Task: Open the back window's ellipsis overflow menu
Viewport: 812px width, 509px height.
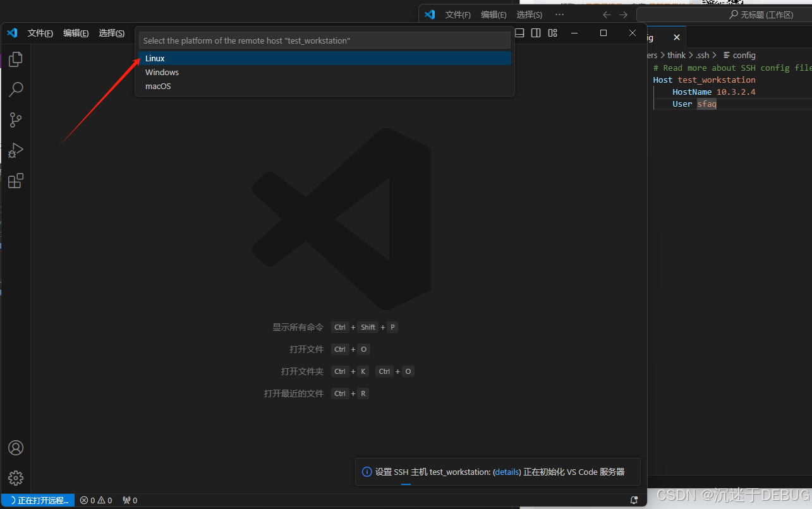Action: click(x=559, y=15)
